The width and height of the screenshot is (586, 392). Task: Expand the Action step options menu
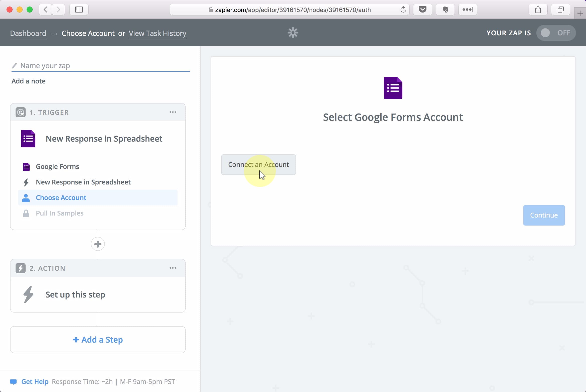(x=172, y=268)
